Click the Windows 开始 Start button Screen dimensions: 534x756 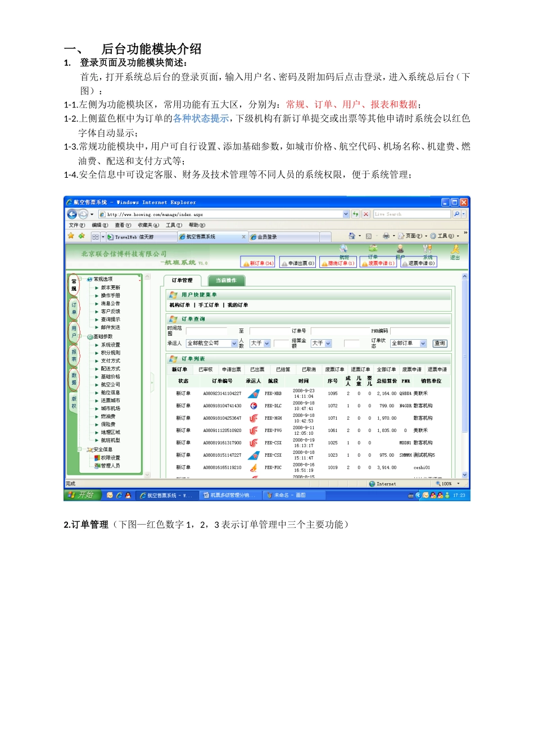pos(83,495)
